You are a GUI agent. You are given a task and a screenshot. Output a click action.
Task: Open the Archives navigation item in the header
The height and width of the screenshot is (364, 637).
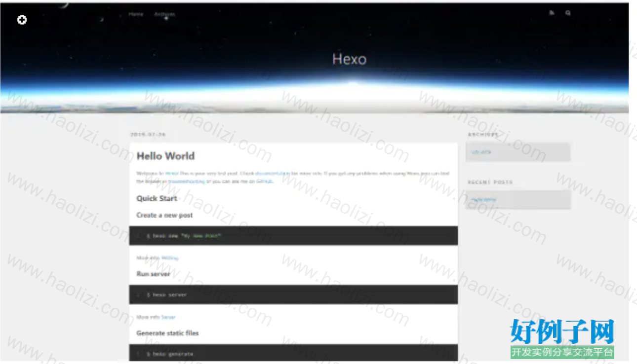(164, 14)
